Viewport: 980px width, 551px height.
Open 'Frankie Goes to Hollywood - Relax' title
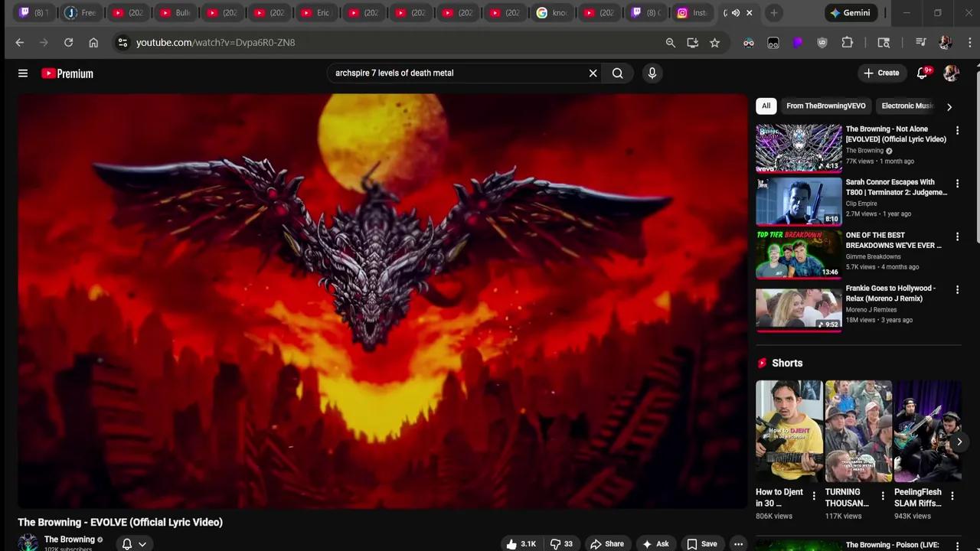[x=890, y=293]
